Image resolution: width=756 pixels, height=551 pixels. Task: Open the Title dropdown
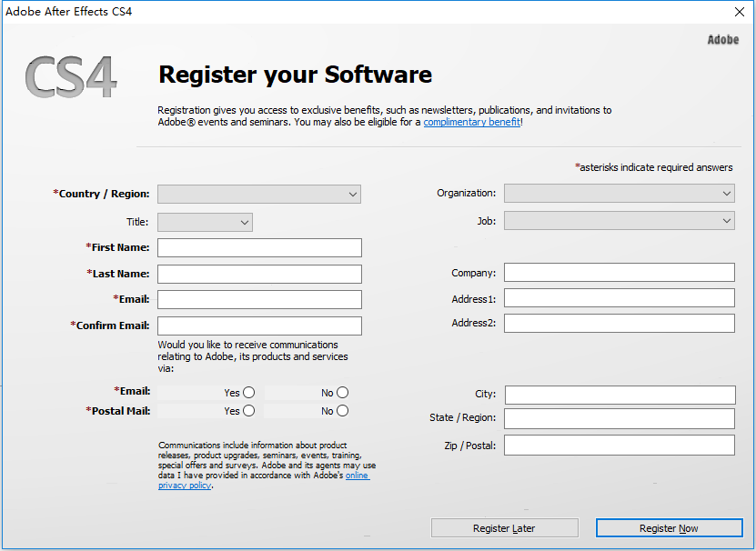point(205,222)
